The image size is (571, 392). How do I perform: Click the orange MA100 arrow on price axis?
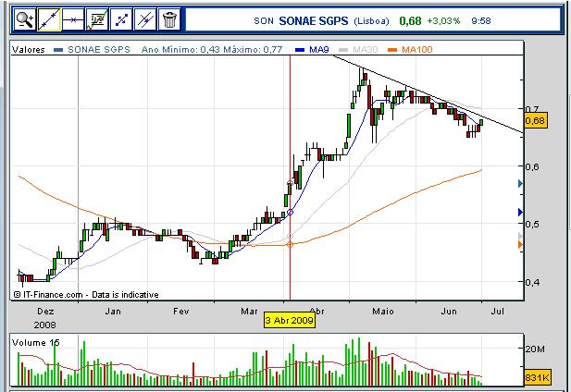point(521,245)
